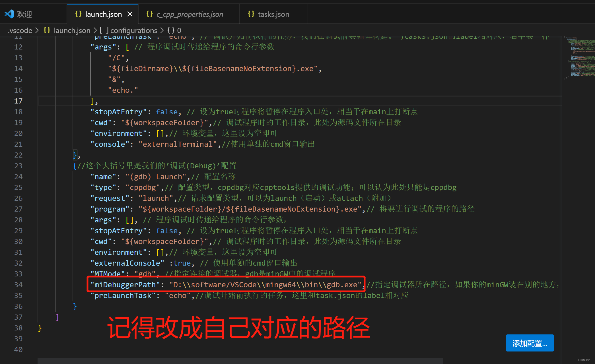
Task: Click the .vscode breadcrumb folder
Action: point(20,30)
